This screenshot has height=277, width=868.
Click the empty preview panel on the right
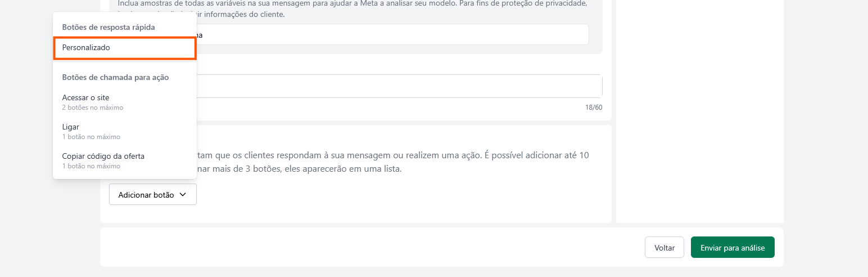coord(699,113)
